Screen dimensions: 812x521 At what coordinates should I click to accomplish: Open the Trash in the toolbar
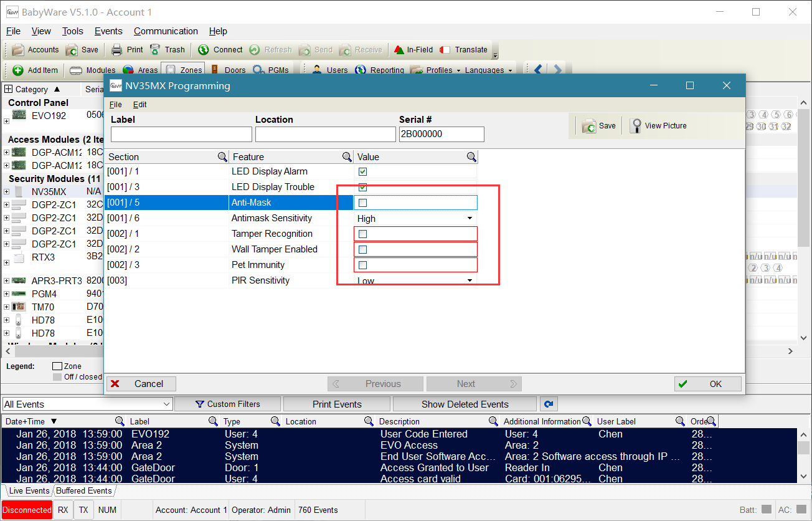pos(167,50)
